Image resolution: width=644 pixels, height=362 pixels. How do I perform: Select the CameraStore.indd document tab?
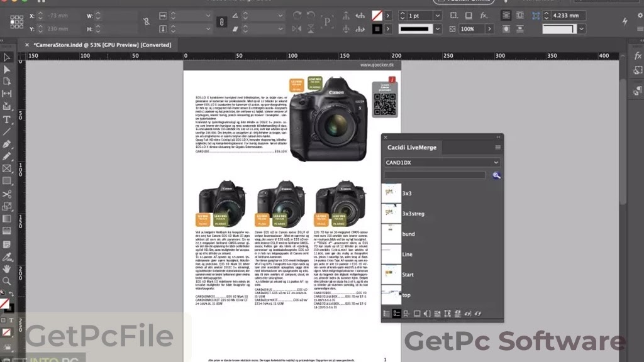[103, 45]
